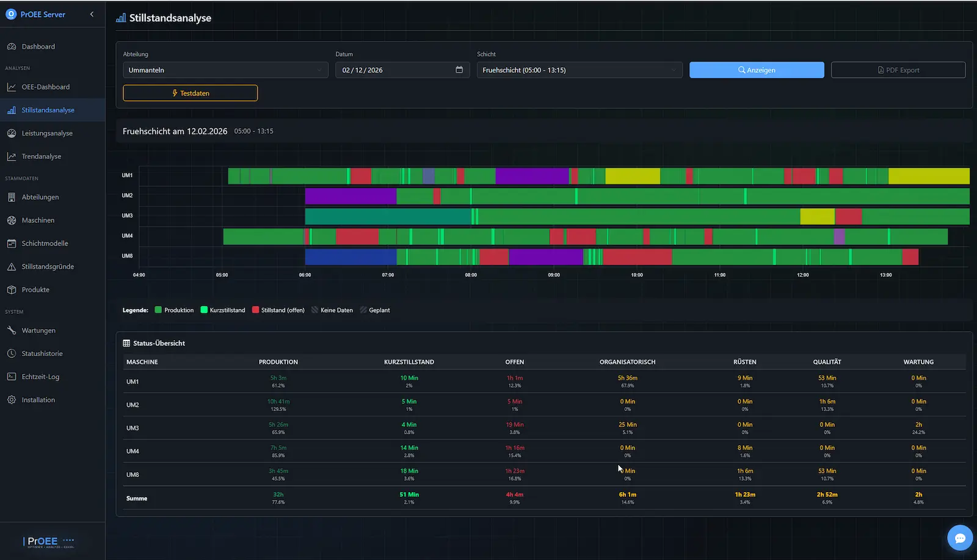Click the PDF Export button
The height and width of the screenshot is (560, 977).
(x=898, y=70)
